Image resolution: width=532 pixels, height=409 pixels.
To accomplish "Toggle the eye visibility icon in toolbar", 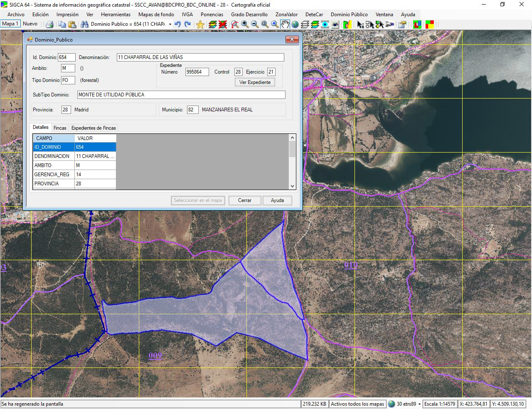I will (x=335, y=24).
